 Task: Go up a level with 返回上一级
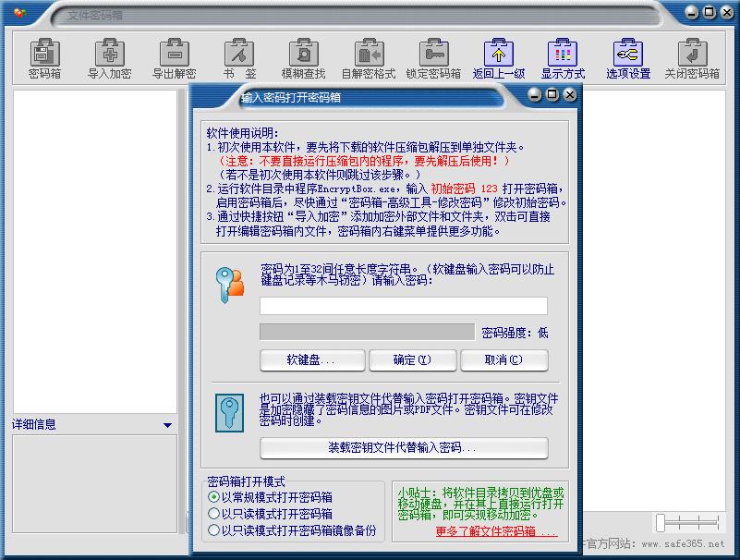point(499,57)
